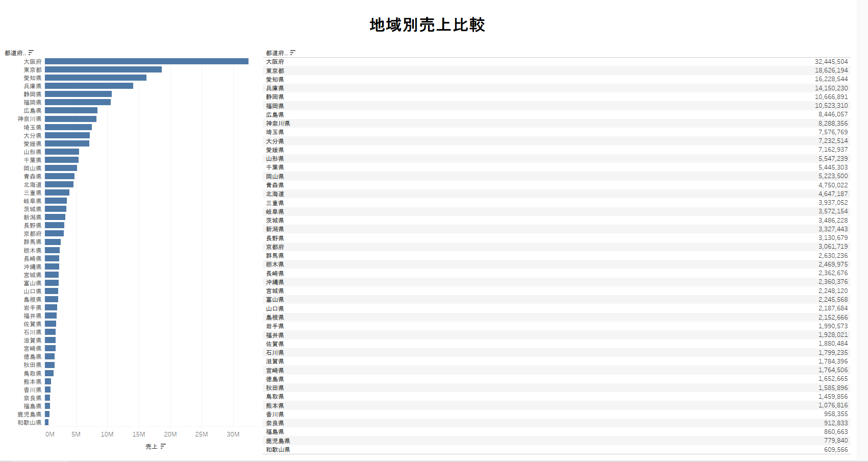Click the 愛知県 bar in the bar chart
The image size is (868, 462).
pos(95,78)
